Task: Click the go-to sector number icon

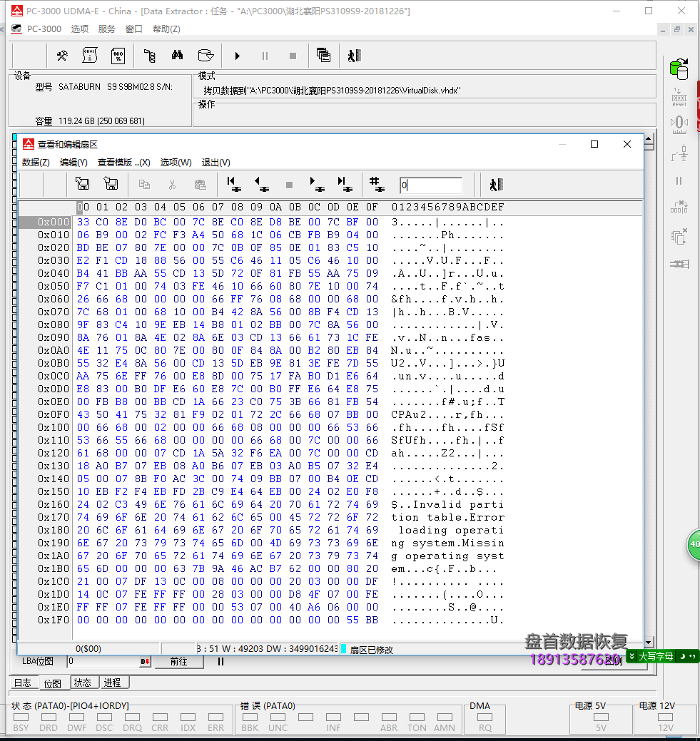Action: click(377, 184)
